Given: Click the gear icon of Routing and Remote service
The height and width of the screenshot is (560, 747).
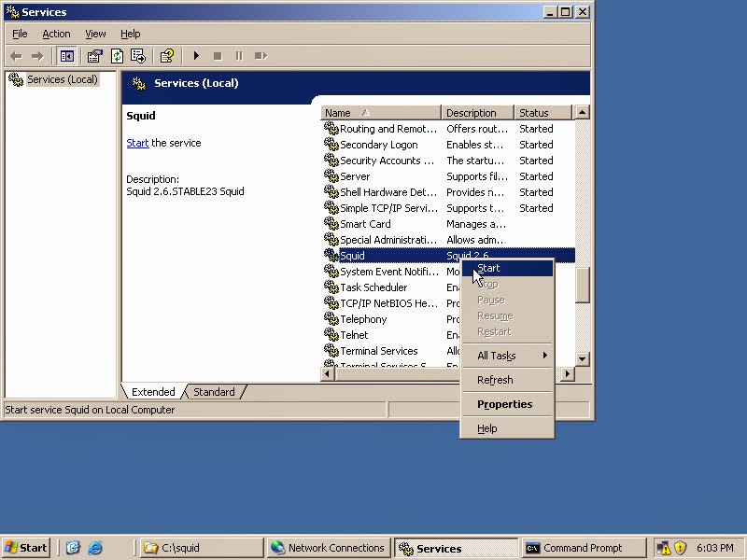Looking at the screenshot, I should [x=331, y=129].
